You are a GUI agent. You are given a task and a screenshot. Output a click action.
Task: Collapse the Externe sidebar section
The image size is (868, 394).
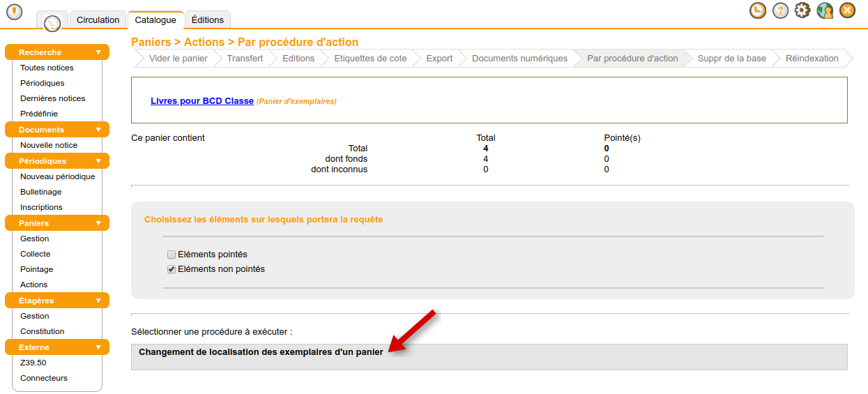pyautogui.click(x=98, y=347)
